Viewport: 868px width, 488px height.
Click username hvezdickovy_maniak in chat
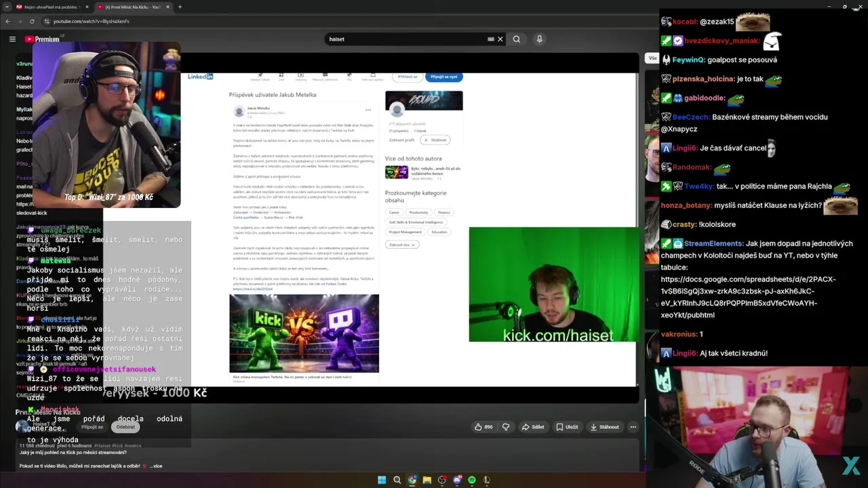coord(722,41)
